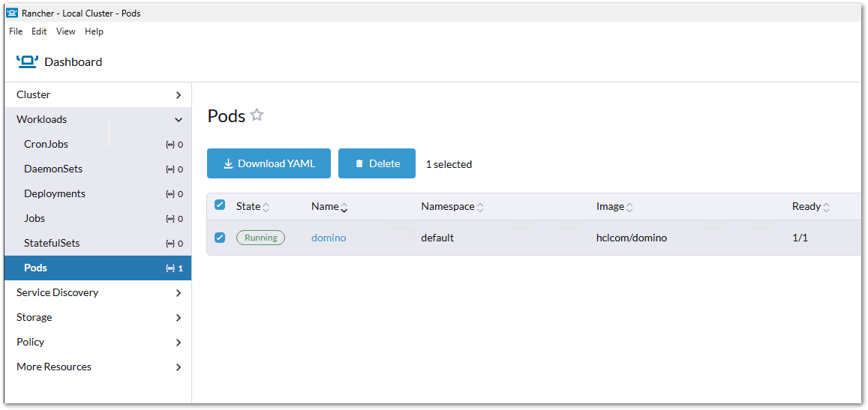This screenshot has height=410, width=868.
Task: Open the File menu
Action: [x=16, y=31]
